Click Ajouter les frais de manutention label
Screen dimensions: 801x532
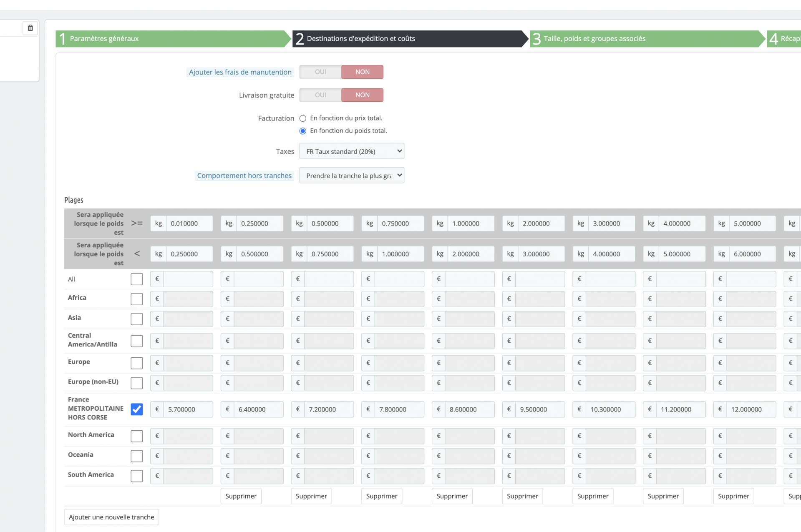click(x=240, y=72)
